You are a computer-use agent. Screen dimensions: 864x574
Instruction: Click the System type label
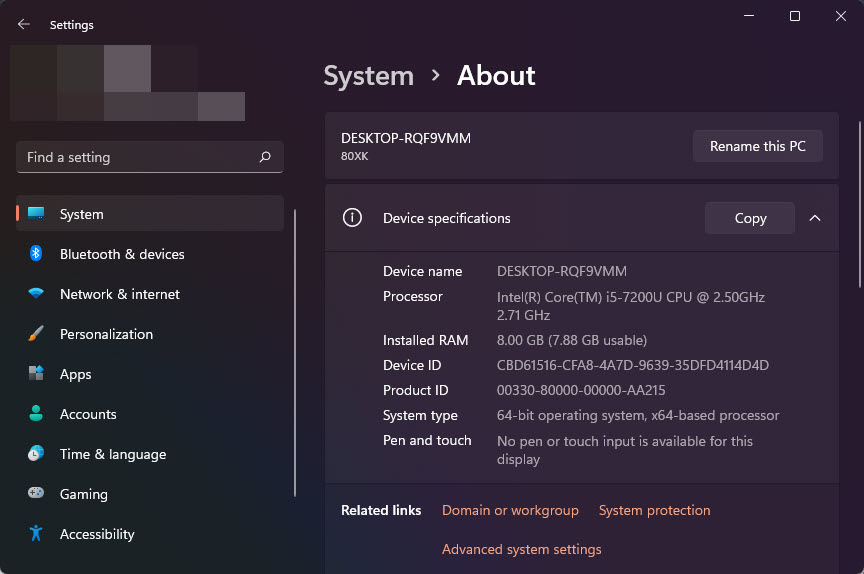point(420,415)
